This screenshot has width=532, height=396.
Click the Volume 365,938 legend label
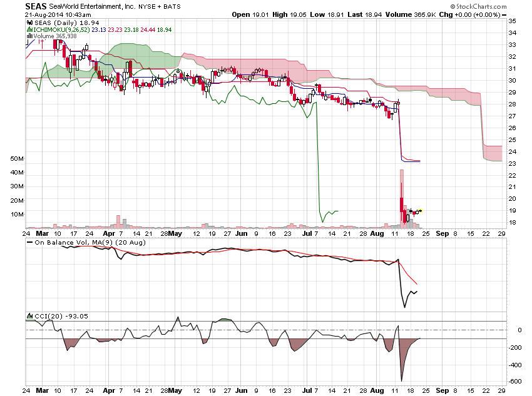coord(55,36)
